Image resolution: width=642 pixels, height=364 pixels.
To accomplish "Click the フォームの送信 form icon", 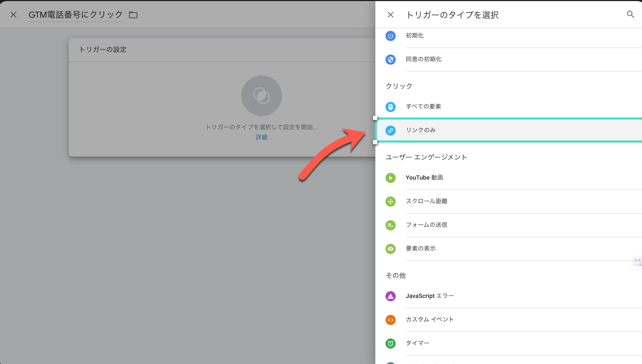I will (x=390, y=225).
